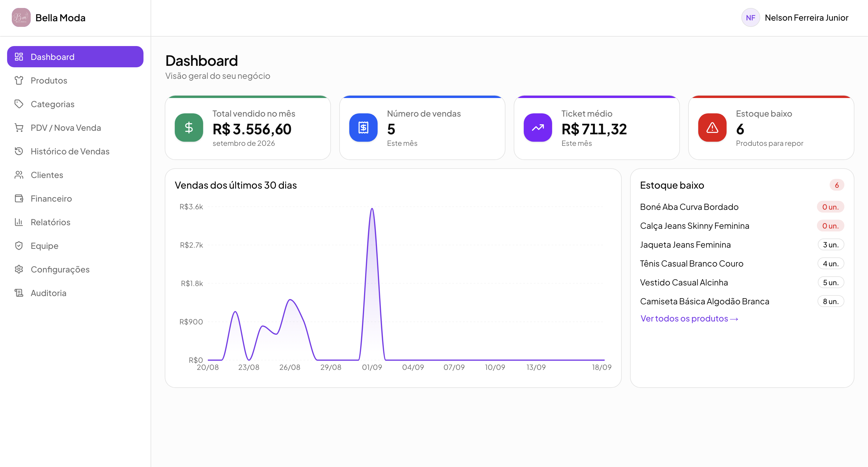Click the R$ 3.556,60 total value

252,129
